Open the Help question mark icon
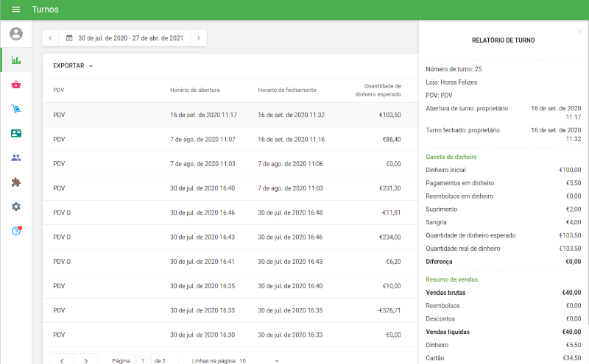The image size is (589, 364). point(16,231)
